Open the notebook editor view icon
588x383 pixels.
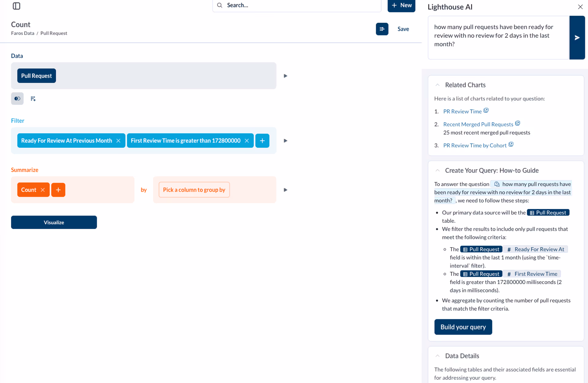(382, 29)
